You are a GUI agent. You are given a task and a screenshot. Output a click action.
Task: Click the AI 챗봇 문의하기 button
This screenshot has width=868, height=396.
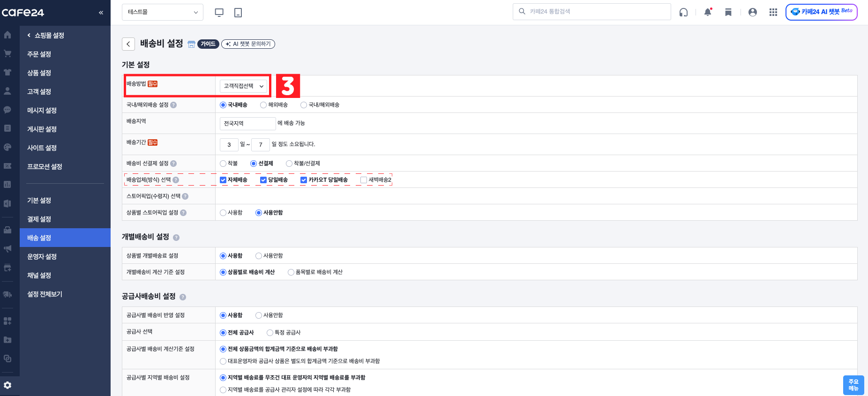coord(248,44)
